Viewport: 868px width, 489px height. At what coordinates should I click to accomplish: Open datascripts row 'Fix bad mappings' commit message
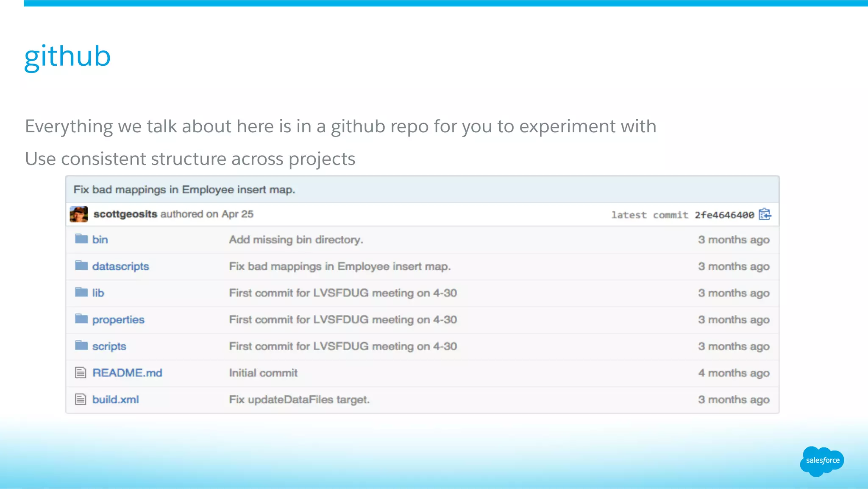[x=340, y=266]
